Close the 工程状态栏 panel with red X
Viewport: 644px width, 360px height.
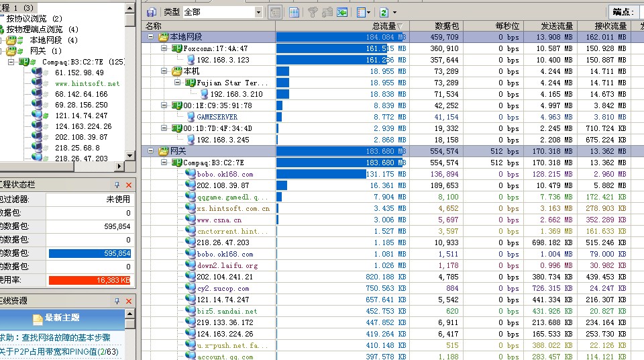coord(129,185)
